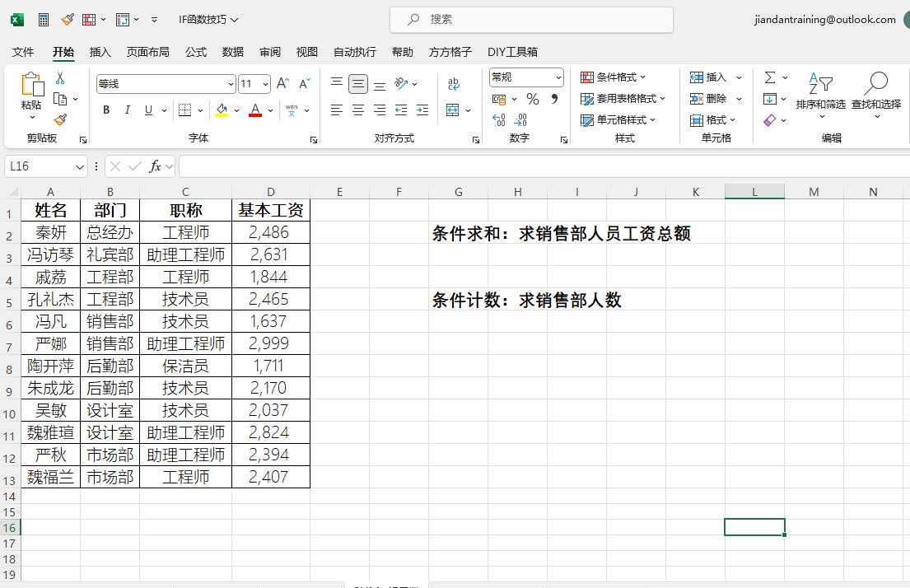
Task: Click the increase font size icon
Action: click(x=282, y=84)
